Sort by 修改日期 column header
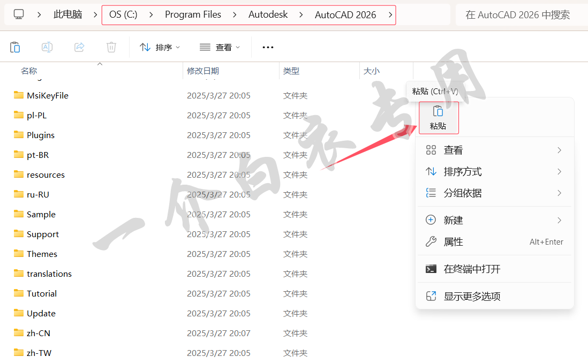 click(203, 71)
